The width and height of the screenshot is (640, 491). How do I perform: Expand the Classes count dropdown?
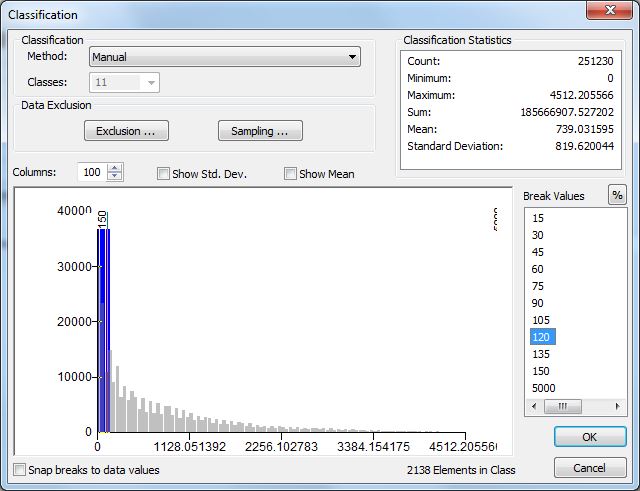(x=151, y=83)
